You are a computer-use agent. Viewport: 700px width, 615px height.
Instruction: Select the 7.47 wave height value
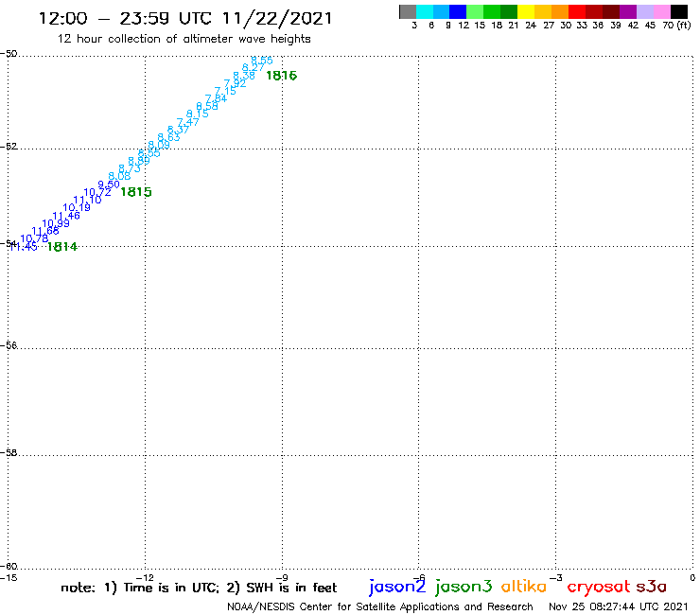[188, 122]
